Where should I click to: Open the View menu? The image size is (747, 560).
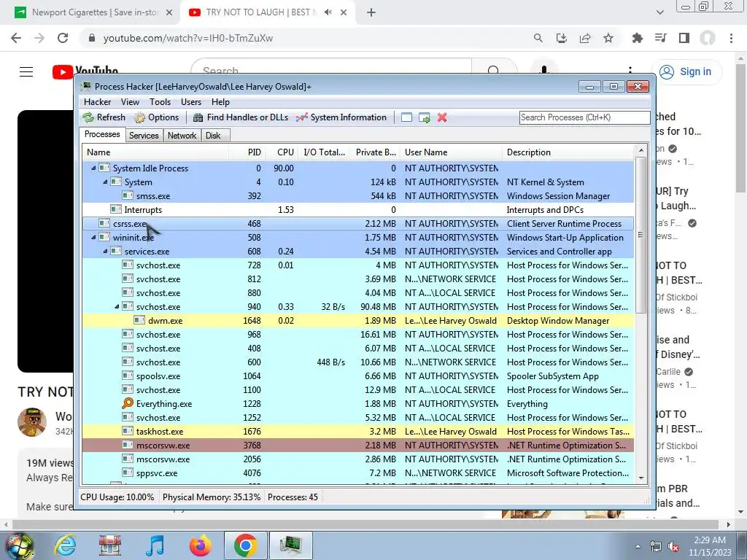(130, 102)
